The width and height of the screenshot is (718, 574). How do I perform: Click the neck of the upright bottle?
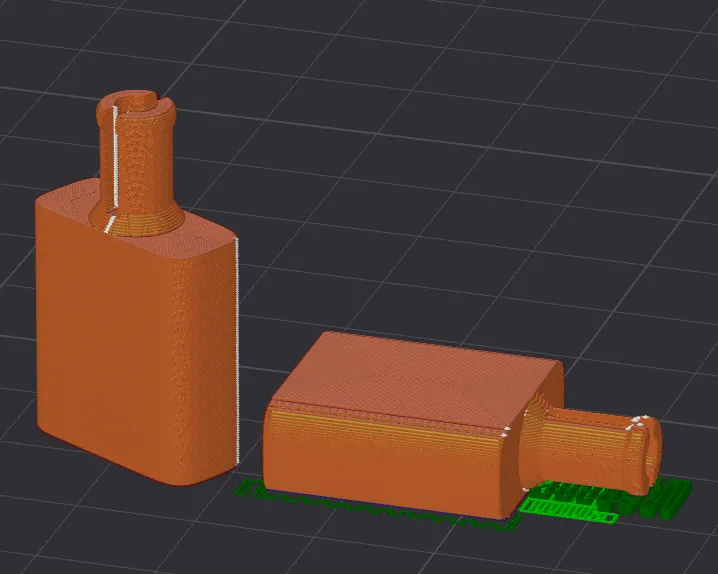point(136,160)
